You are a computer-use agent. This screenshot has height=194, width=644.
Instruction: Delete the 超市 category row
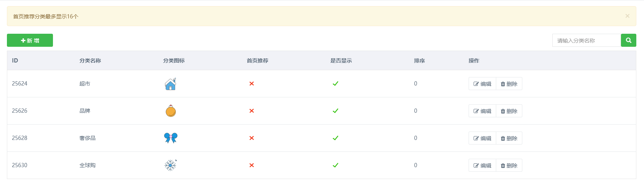tap(509, 84)
